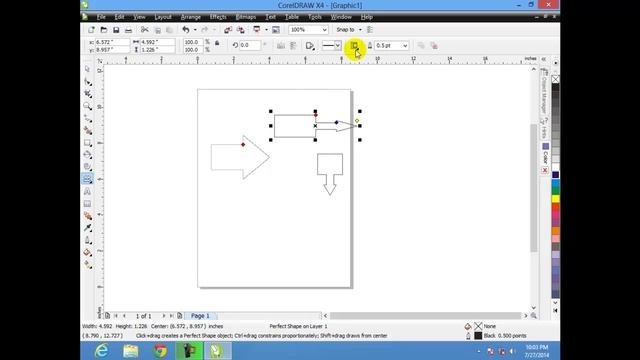Screen dimensions: 640x360
Task: Click the volume icon in tray
Action: tap(513, 351)
